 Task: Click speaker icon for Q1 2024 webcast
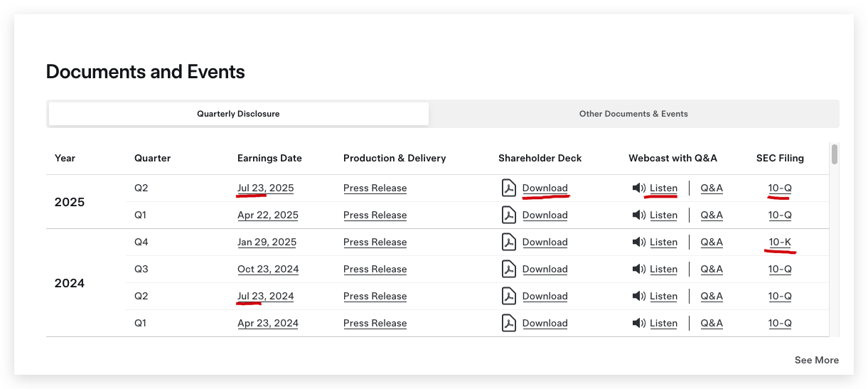pos(638,324)
